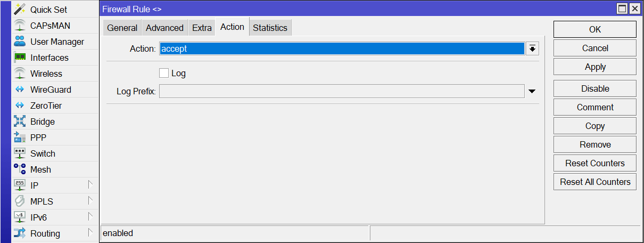The image size is (644, 243).
Task: Click the Mesh nodes icon
Action: [20, 169]
